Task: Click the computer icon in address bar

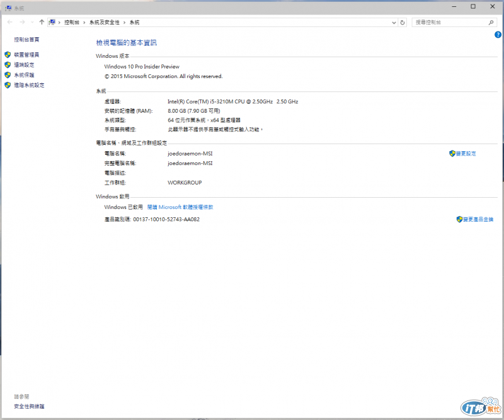Action: tap(52, 22)
